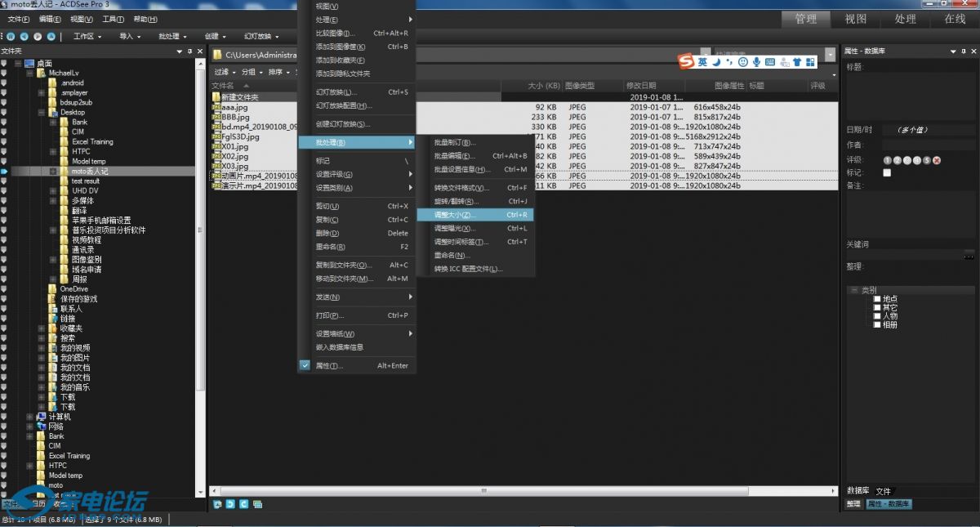
Task: Enable the 人物 category checkbox
Action: 877,316
